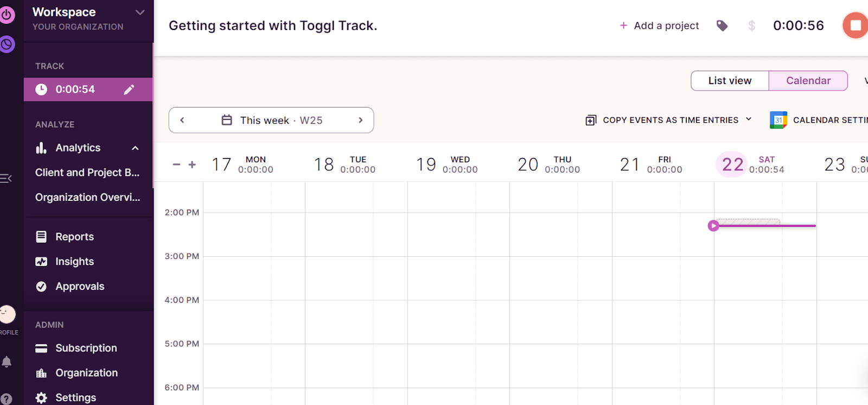Click the billable dollar sign icon

751,25
